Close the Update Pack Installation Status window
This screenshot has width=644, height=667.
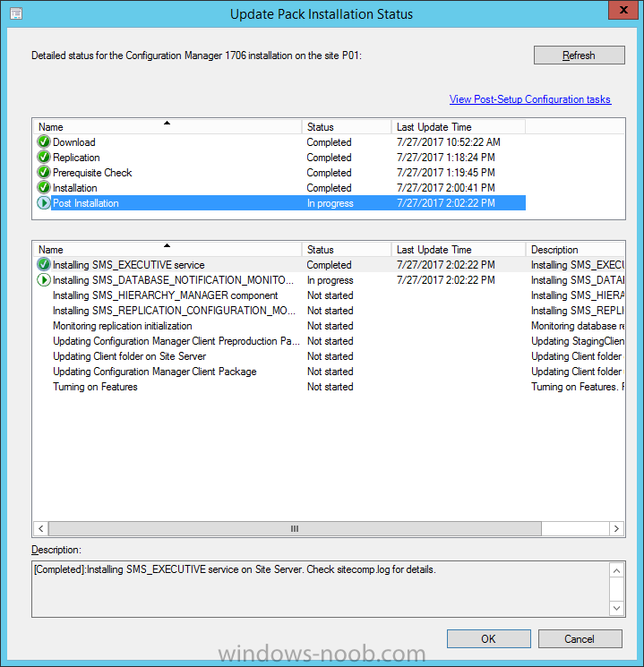(623, 10)
